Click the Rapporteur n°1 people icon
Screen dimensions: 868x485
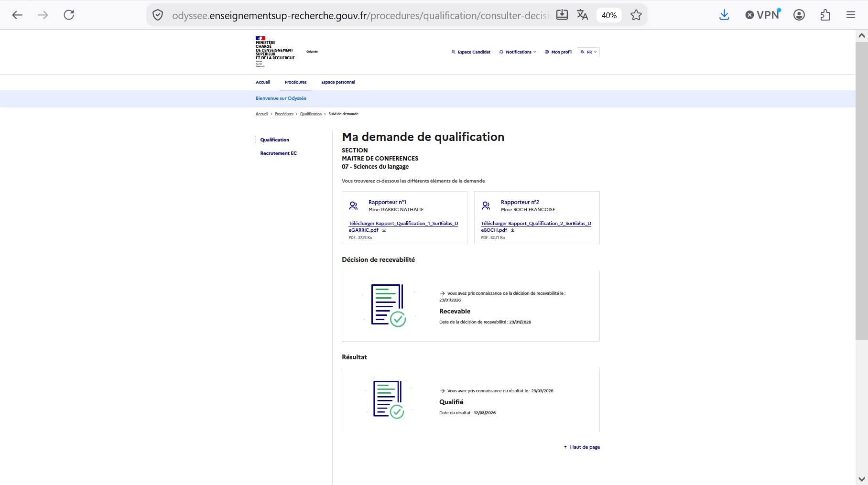pyautogui.click(x=353, y=205)
